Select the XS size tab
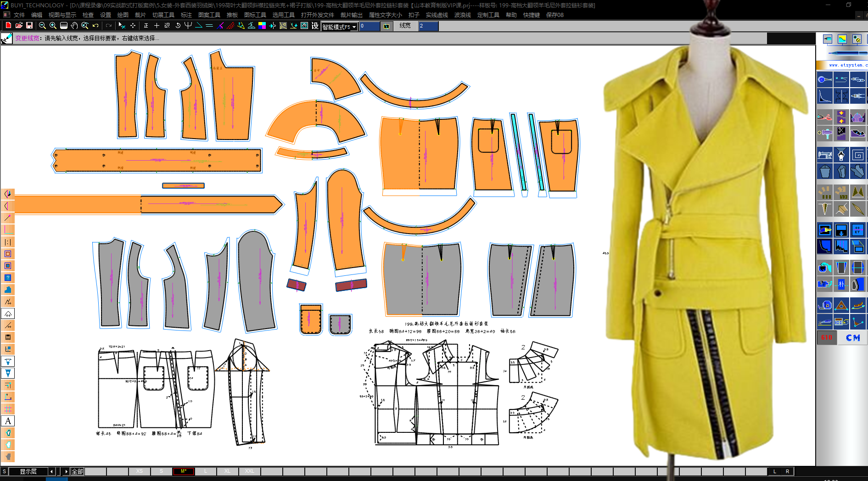 [x=140, y=471]
